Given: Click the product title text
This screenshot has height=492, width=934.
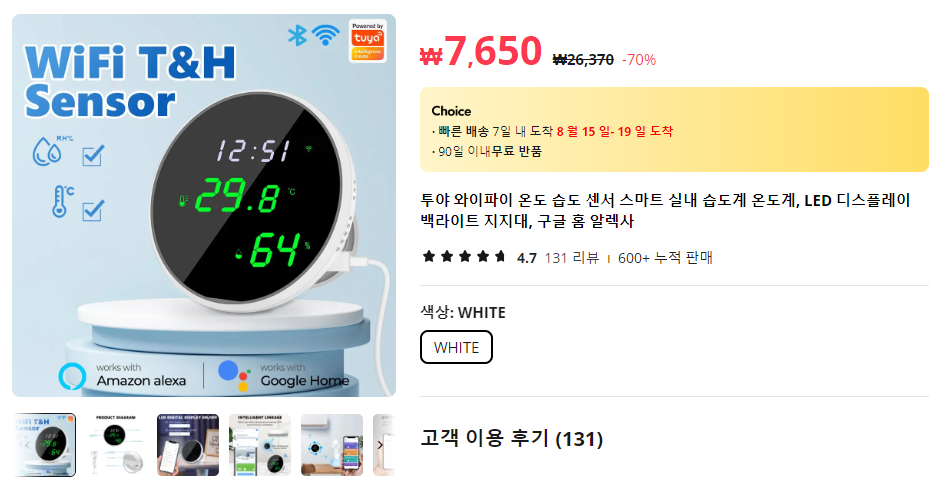Looking at the screenshot, I should point(665,210).
